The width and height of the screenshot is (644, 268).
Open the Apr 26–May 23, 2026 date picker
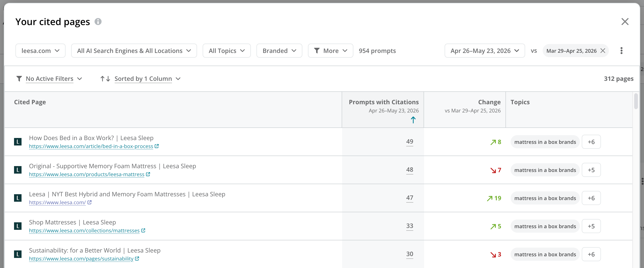tap(485, 51)
